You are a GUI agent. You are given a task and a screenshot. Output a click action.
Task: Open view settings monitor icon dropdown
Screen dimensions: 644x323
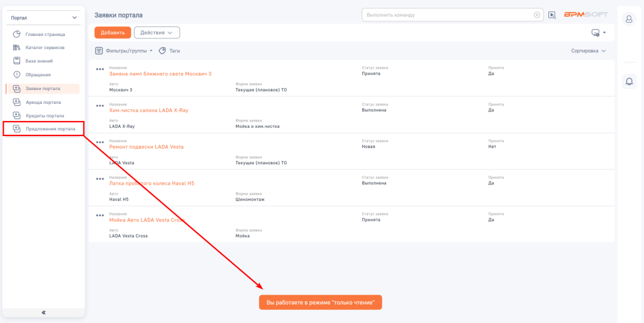tap(598, 33)
